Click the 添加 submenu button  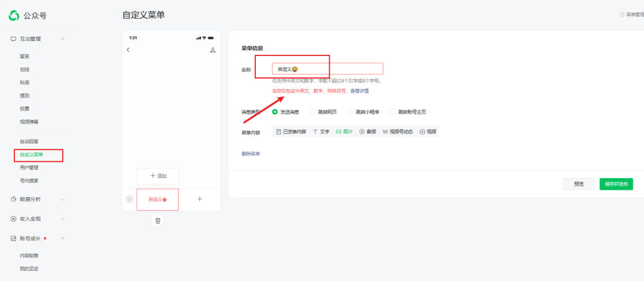158,176
